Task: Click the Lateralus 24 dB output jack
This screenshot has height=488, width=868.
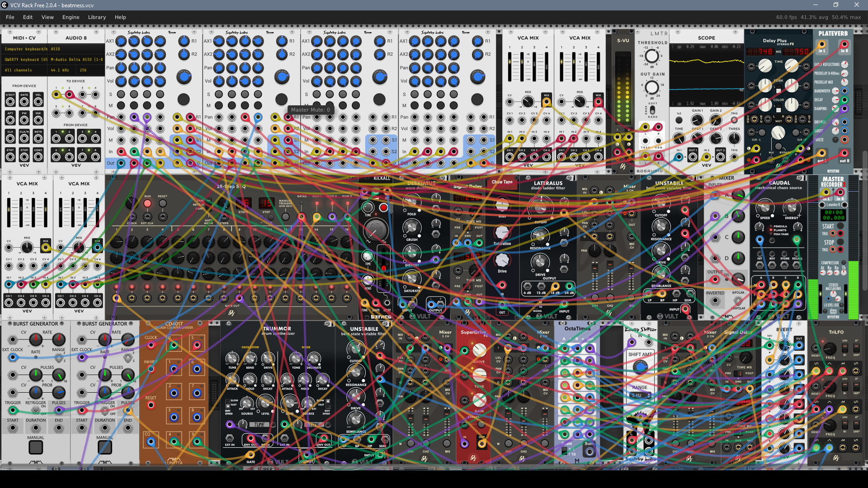Action: 569,286
